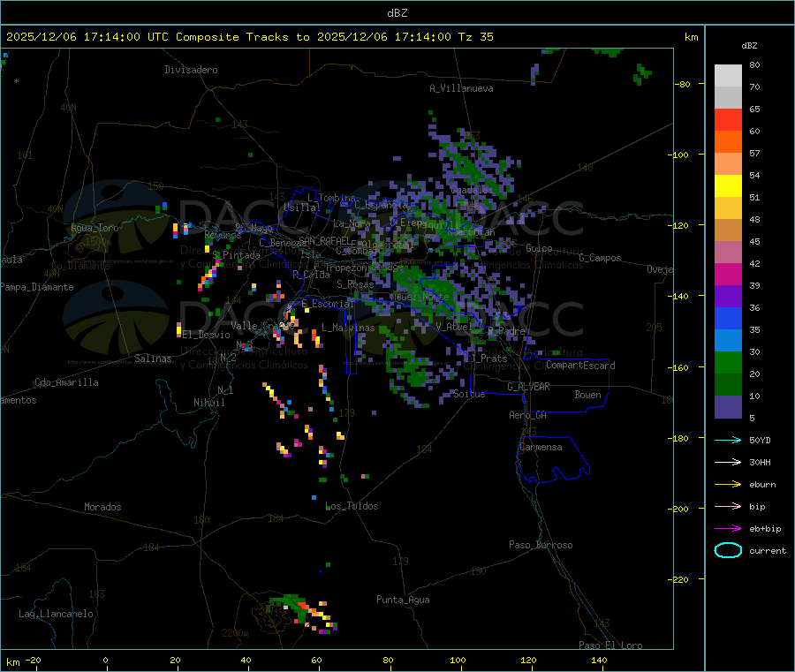Viewport: 795px width, 672px height.
Task: Click the 'Morados' map label
Action: tap(102, 507)
